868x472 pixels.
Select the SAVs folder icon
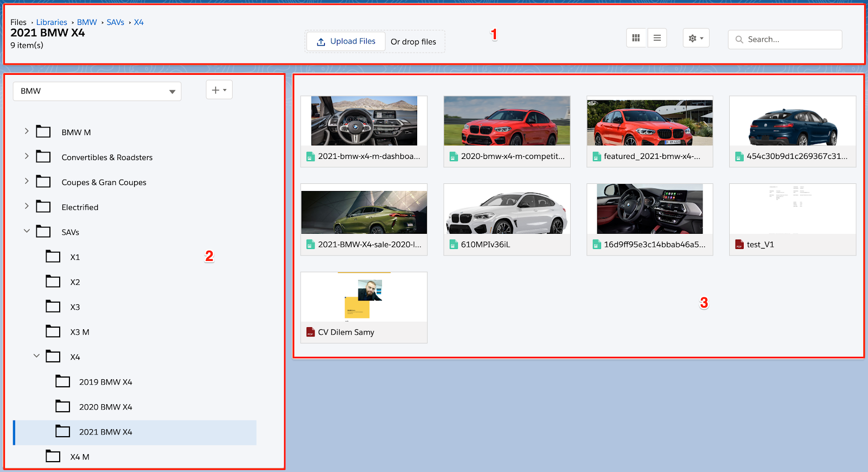point(43,231)
